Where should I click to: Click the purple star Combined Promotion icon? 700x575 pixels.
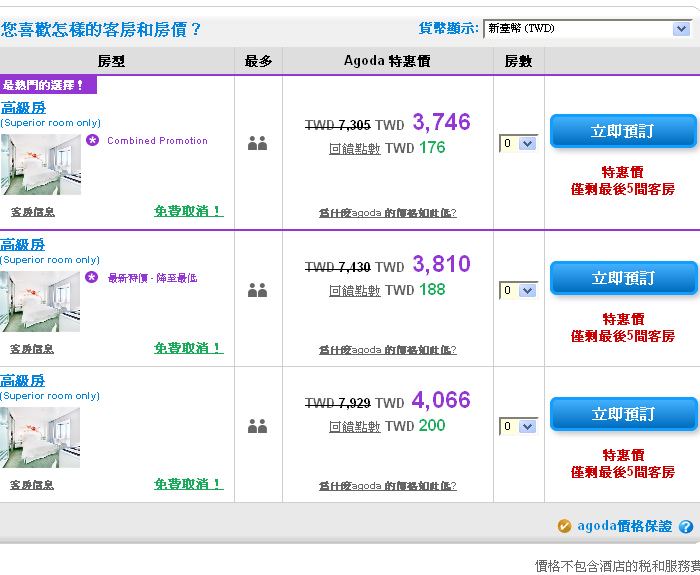[x=92, y=140]
